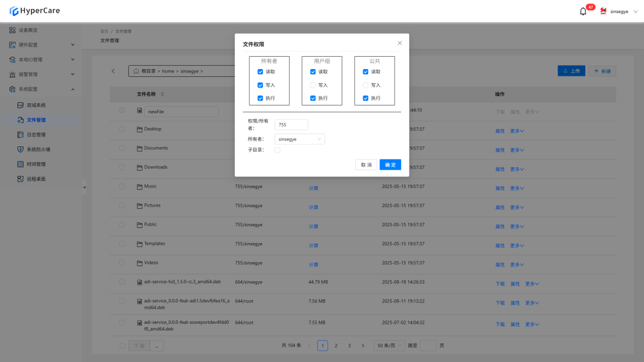Open the Desktop folder icon
This screenshot has height=362, width=644.
pos(140,130)
